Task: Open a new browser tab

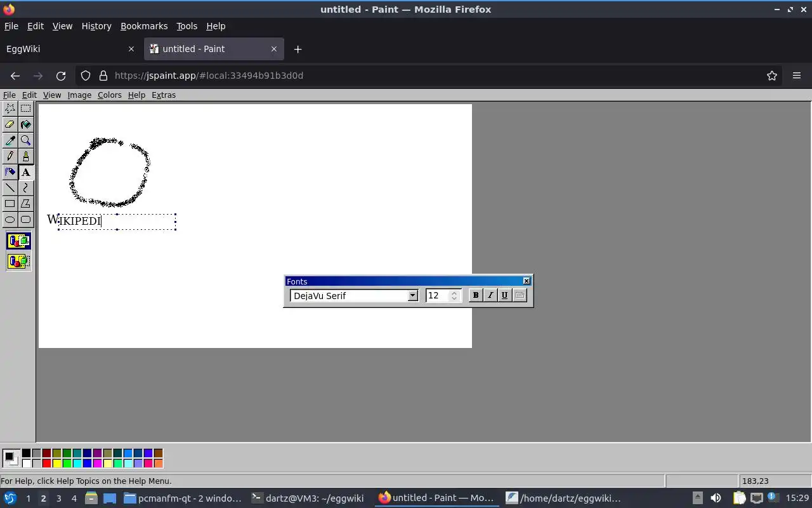Action: [298, 49]
